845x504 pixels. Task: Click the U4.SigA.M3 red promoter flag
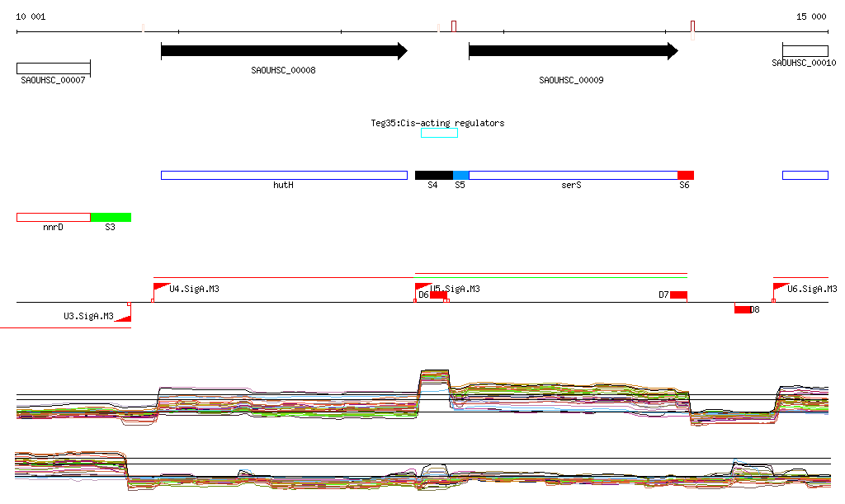pos(161,287)
